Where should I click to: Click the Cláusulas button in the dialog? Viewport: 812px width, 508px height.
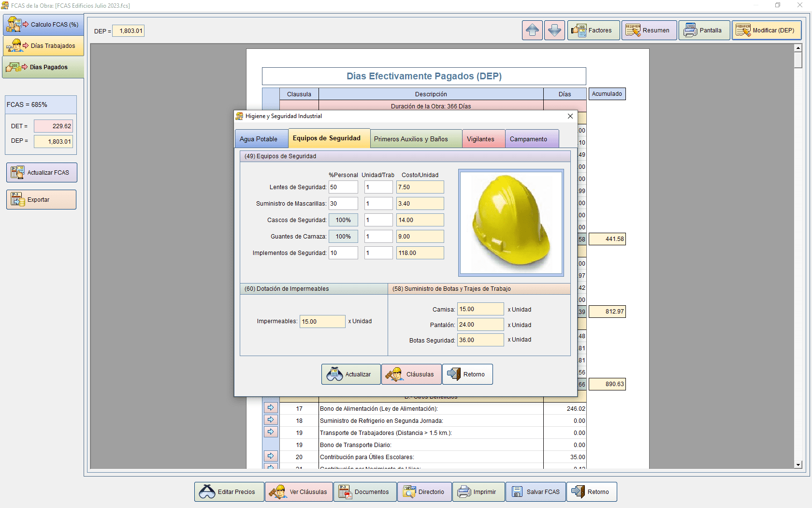coord(411,374)
